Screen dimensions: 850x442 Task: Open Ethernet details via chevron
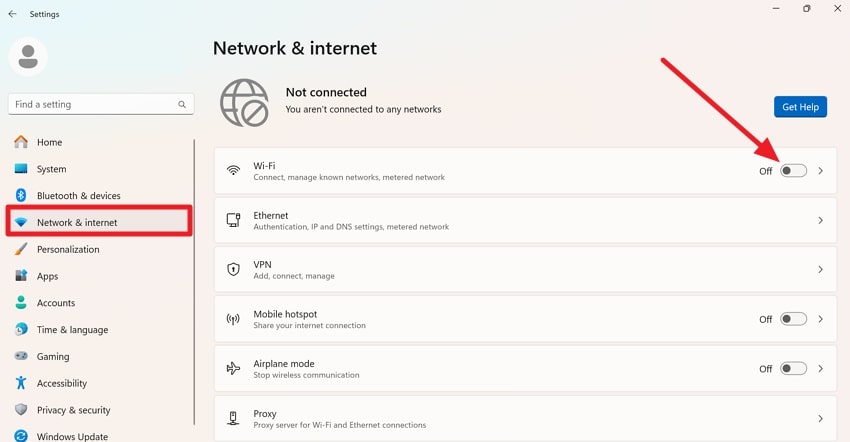(x=821, y=220)
